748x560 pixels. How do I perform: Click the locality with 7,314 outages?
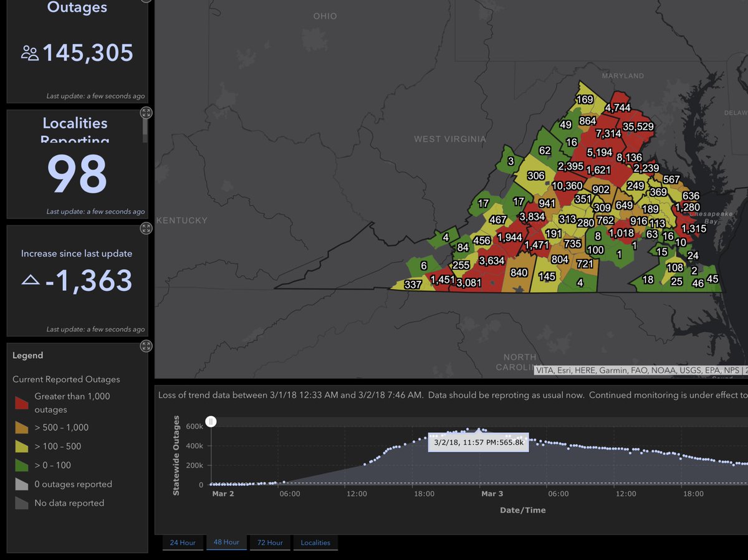click(608, 133)
